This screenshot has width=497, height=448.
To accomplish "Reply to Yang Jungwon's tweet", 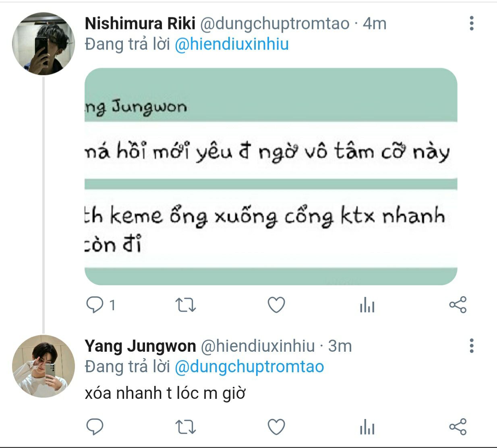I will coord(95,427).
